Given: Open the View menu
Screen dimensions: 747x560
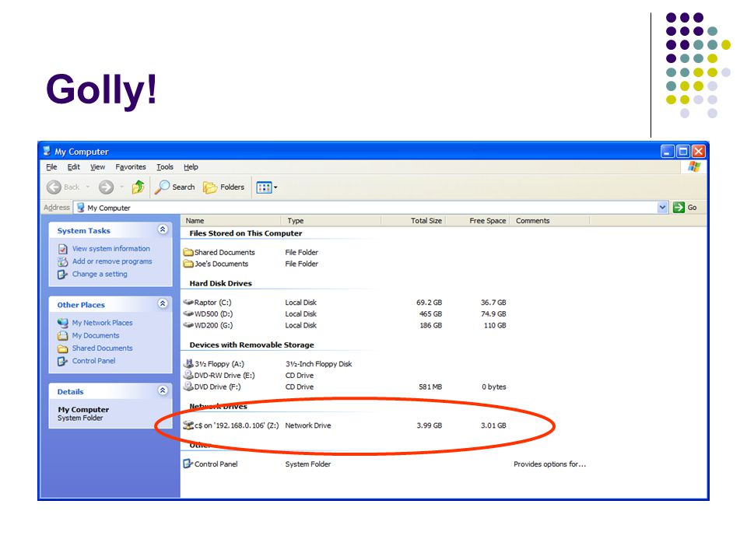Looking at the screenshot, I should coord(98,166).
